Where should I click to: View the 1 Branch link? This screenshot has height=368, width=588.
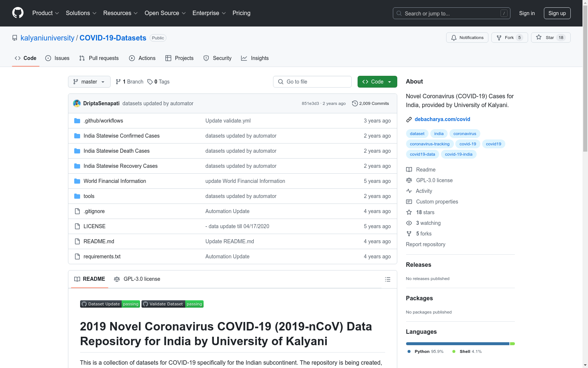pos(129,82)
